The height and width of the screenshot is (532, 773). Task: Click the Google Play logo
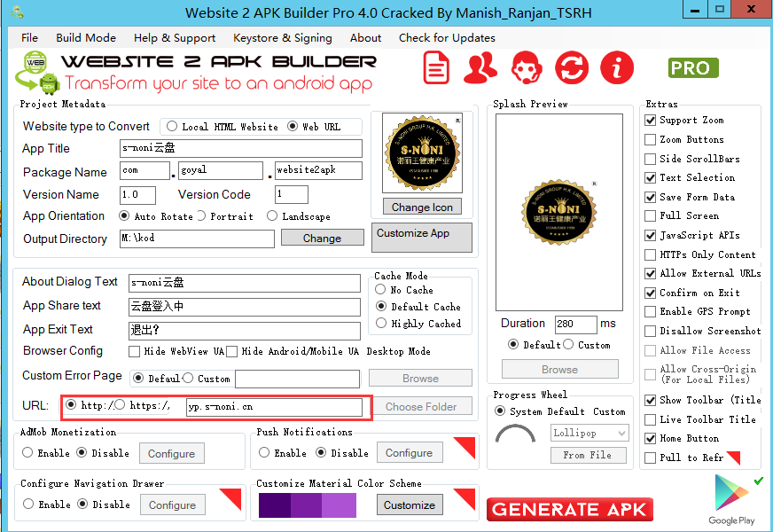[731, 499]
